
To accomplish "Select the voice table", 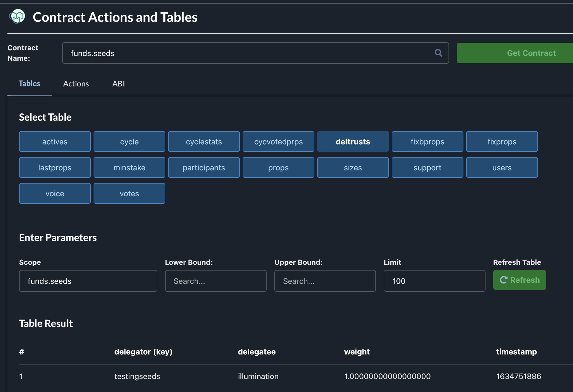I will click(x=55, y=193).
